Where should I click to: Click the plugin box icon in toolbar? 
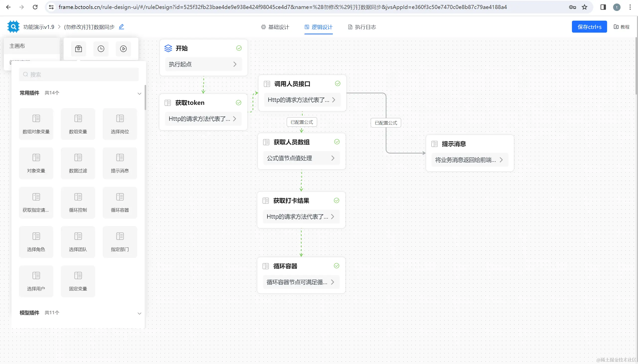tap(78, 49)
